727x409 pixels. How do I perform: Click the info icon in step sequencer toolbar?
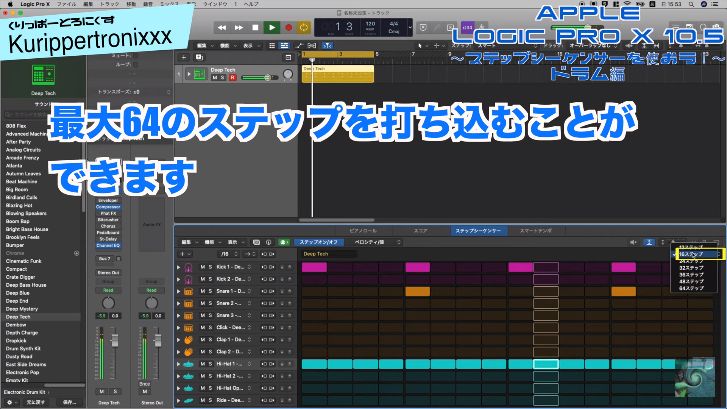pyautogui.click(x=268, y=242)
